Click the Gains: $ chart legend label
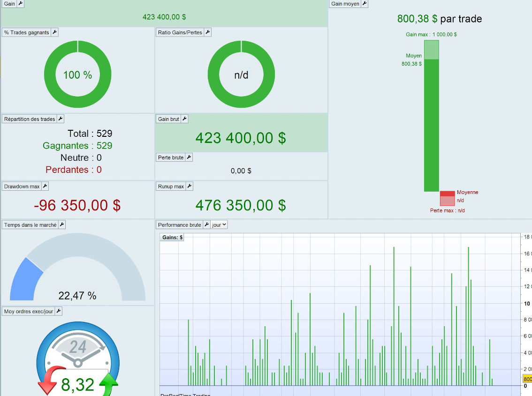Screen dimensions: 532x396 coord(172,237)
